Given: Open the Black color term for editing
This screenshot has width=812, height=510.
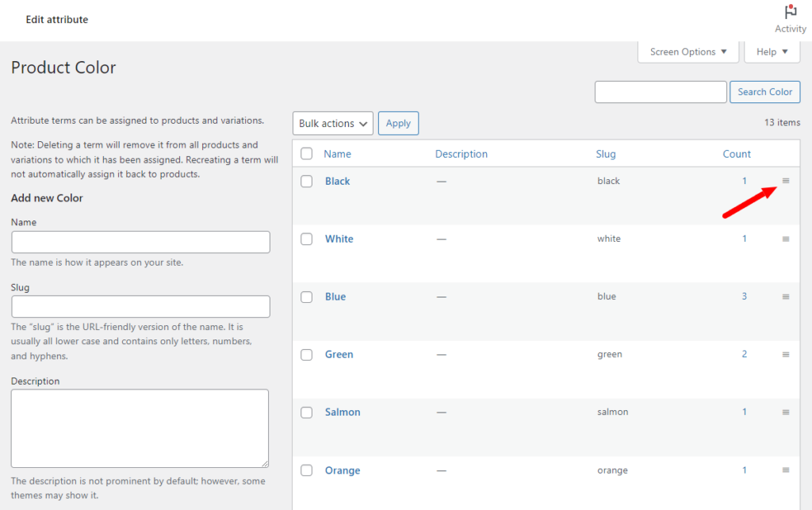Looking at the screenshot, I should [338, 181].
